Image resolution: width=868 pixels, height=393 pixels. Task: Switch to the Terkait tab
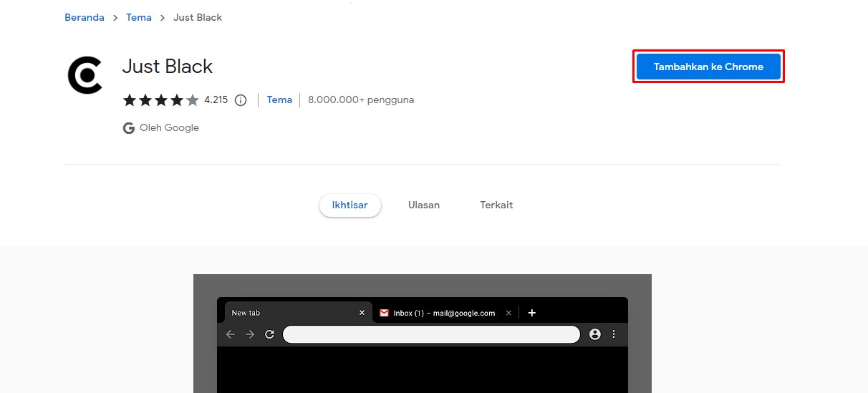496,205
